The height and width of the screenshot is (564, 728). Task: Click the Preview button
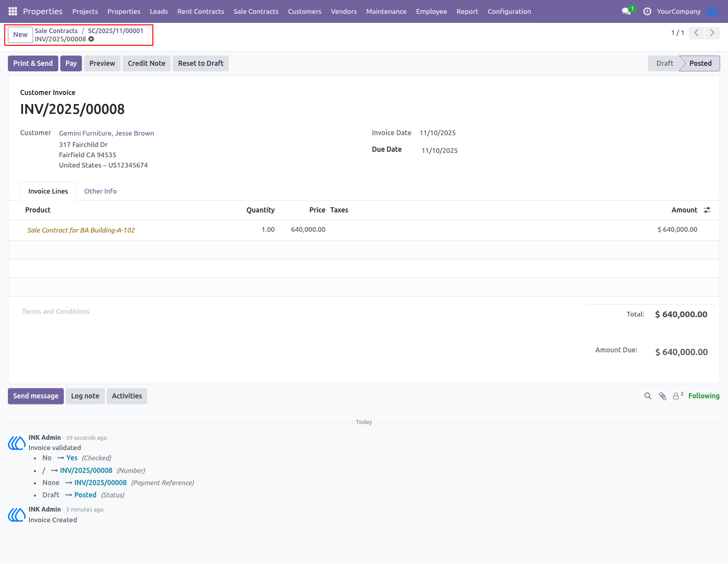[102, 63]
